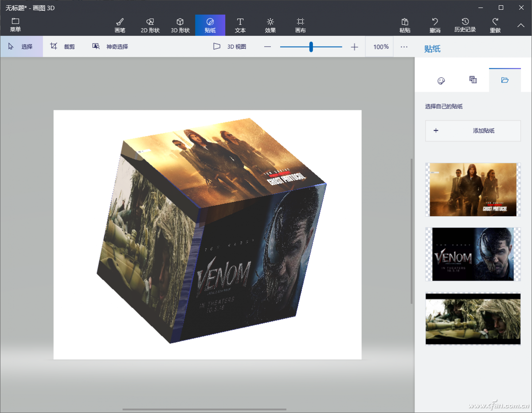The image size is (532, 413).
Task: Open the 效果 effects panel
Action: point(270,25)
